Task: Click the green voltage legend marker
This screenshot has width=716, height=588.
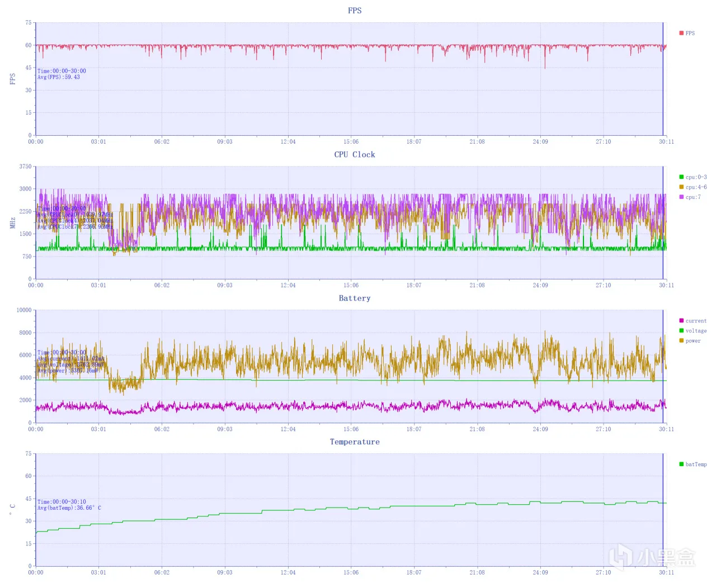Action: tap(681, 330)
